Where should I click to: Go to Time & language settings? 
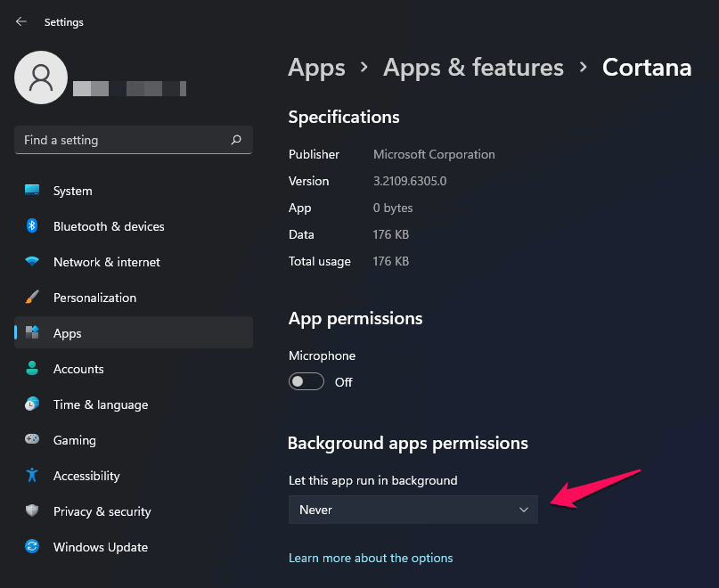(100, 404)
